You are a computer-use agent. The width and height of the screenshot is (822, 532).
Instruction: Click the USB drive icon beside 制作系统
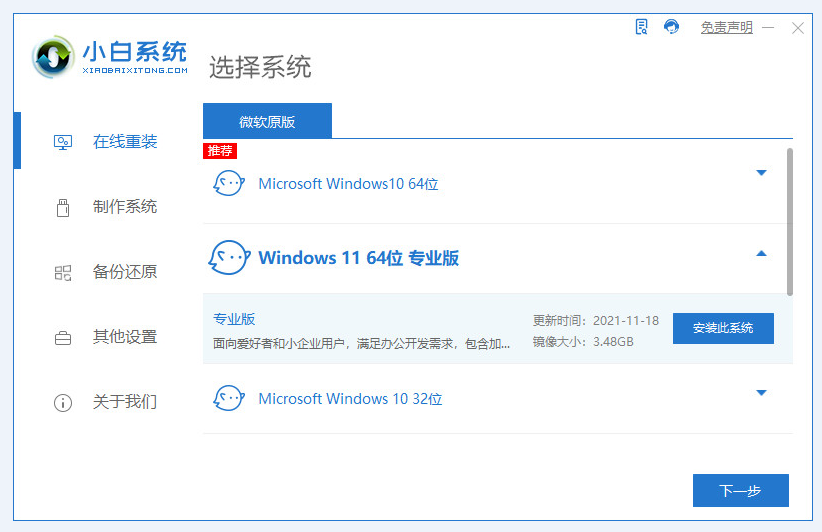pyautogui.click(x=62, y=207)
